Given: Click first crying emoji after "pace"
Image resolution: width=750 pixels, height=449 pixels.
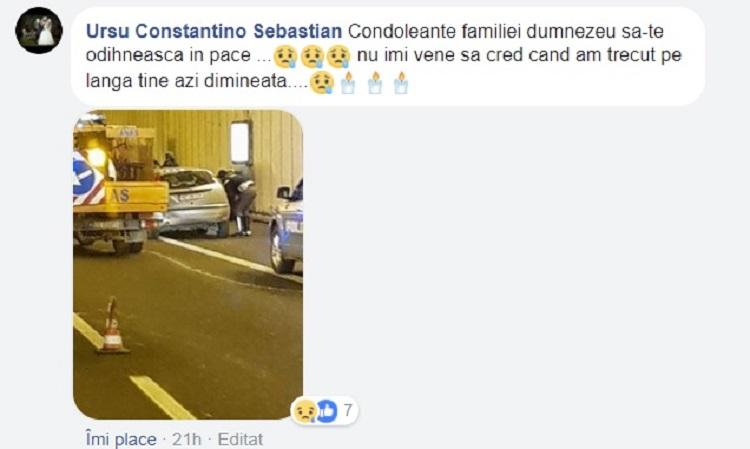Looking at the screenshot, I should tap(286, 56).
